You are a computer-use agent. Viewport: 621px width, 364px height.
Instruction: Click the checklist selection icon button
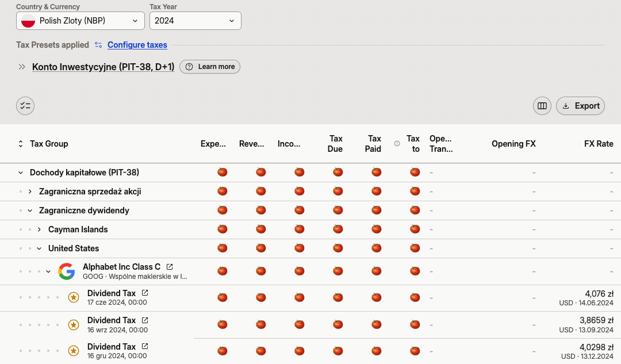point(25,106)
